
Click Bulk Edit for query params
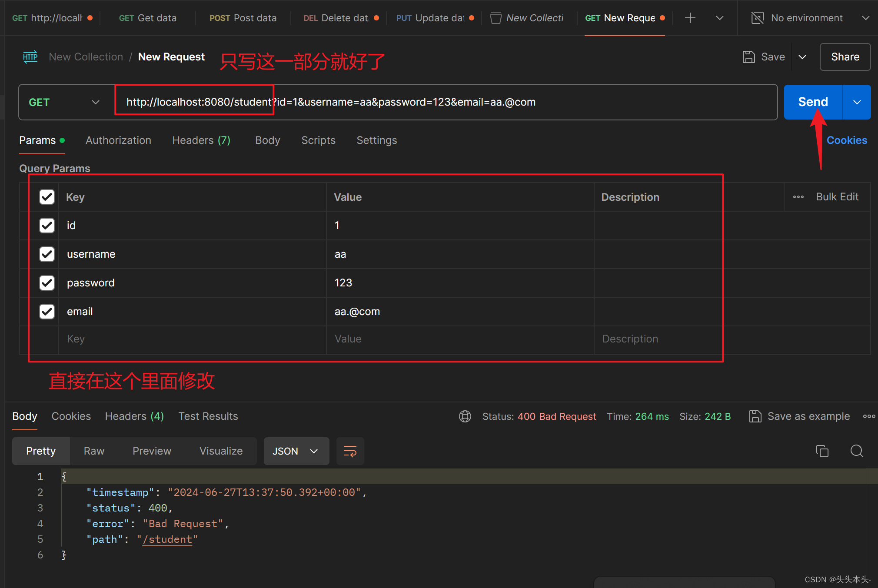point(837,197)
